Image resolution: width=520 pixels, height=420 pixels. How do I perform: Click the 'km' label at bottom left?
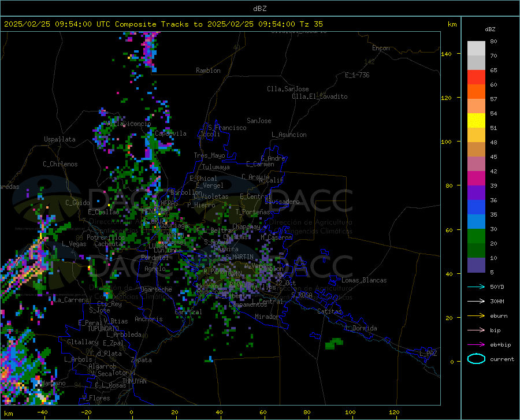click(x=8, y=414)
